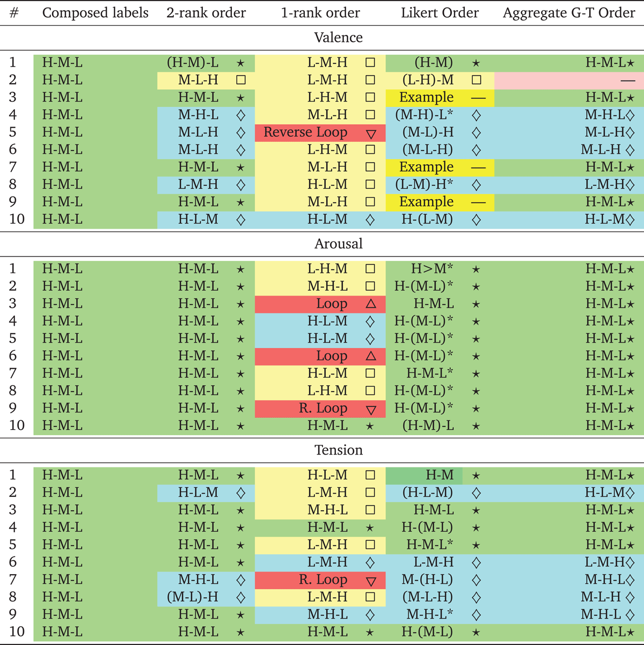Click the diamond next to "(M-H)-L*" in Valence

(476, 115)
